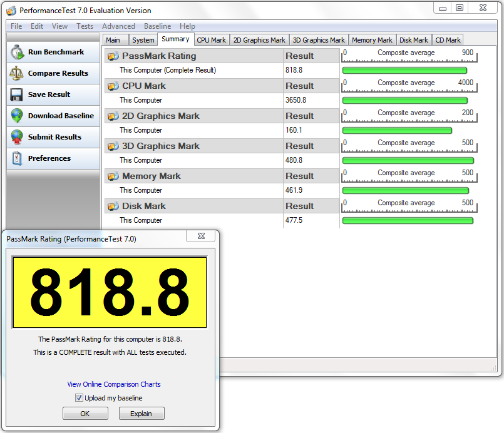Click the 2D Graphics Mark green result bar
The height and width of the screenshot is (433, 504).
(x=398, y=130)
